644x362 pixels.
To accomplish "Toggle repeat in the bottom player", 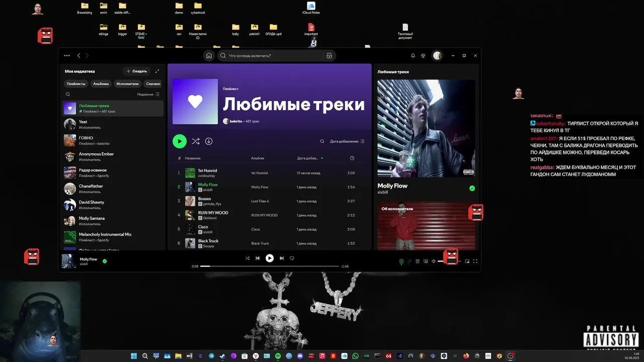I will click(x=292, y=258).
